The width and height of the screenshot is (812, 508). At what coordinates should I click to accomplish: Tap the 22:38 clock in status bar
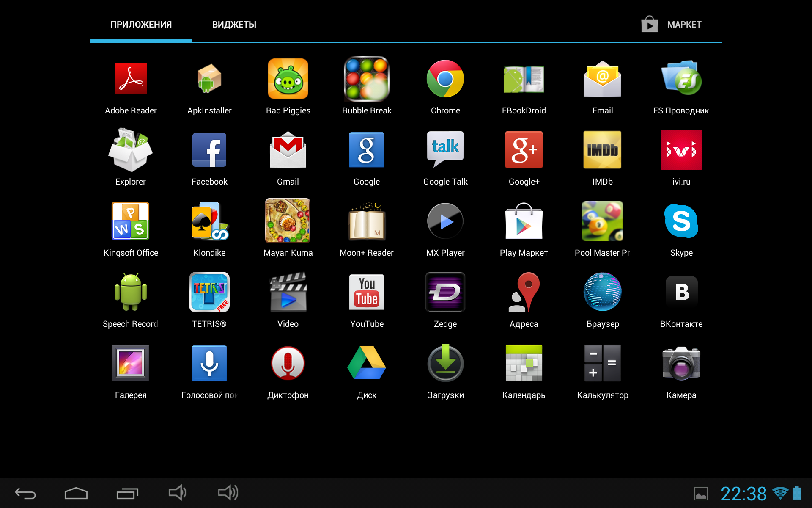[743, 494]
